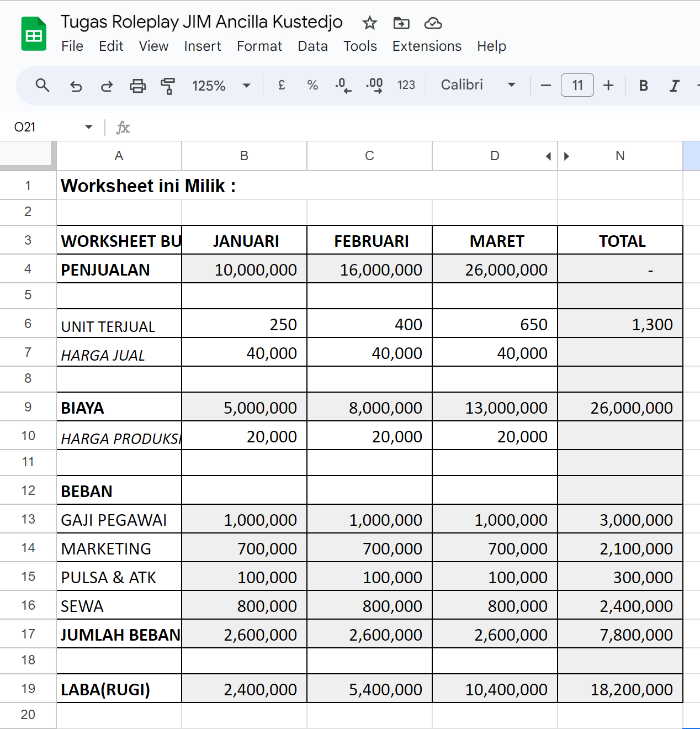700x729 pixels.
Task: Open the zoom level dropdown at 125%
Action: click(x=221, y=86)
